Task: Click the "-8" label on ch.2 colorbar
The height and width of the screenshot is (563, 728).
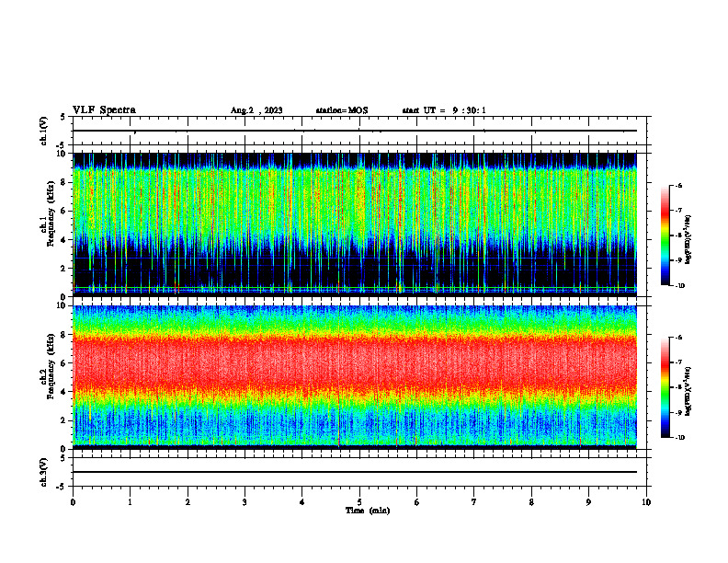Action: (x=678, y=388)
